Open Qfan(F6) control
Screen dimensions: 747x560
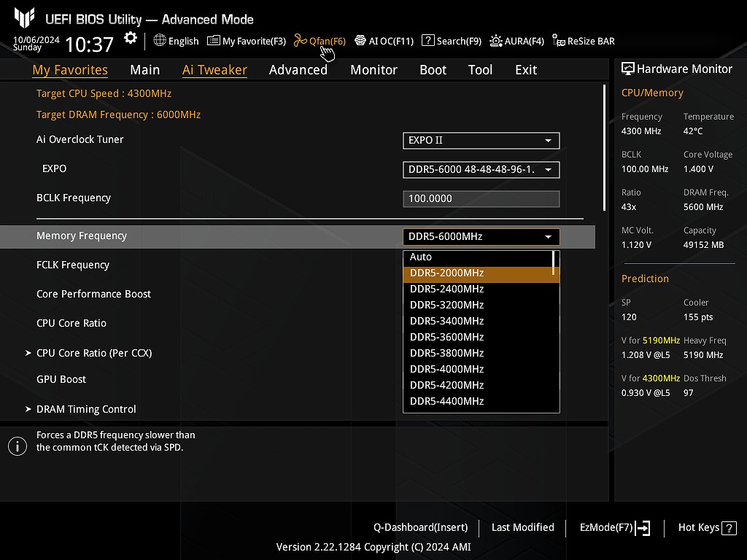[x=320, y=41]
